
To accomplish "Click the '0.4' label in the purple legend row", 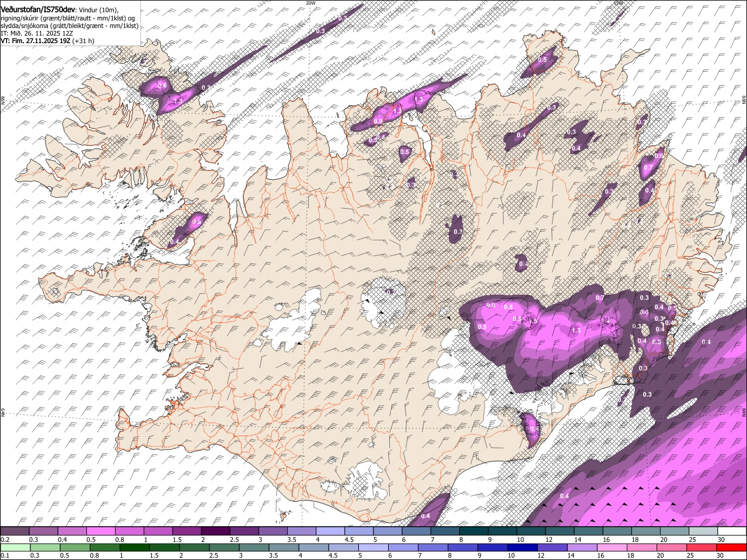I will [62, 540].
